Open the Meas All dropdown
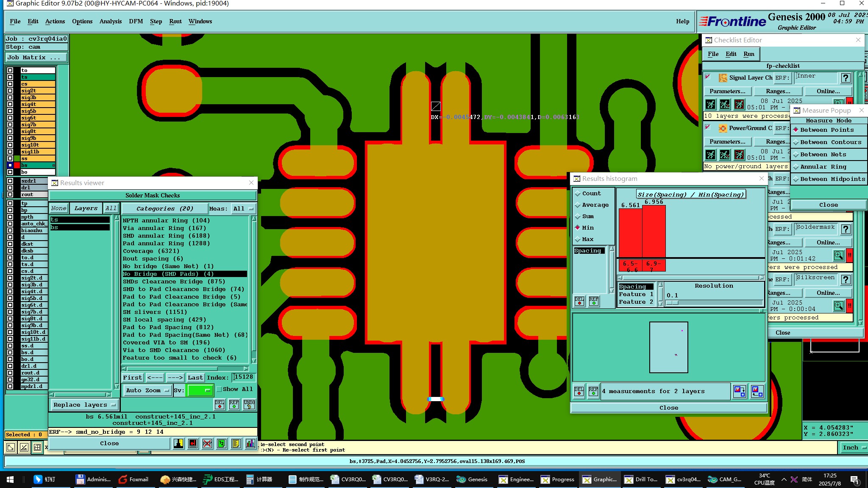Screen dimensions: 868x488 243,209
